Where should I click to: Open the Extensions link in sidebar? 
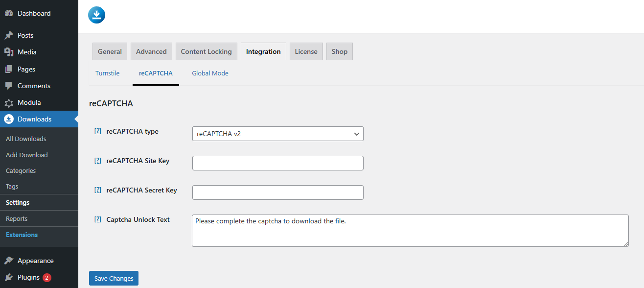coord(22,235)
